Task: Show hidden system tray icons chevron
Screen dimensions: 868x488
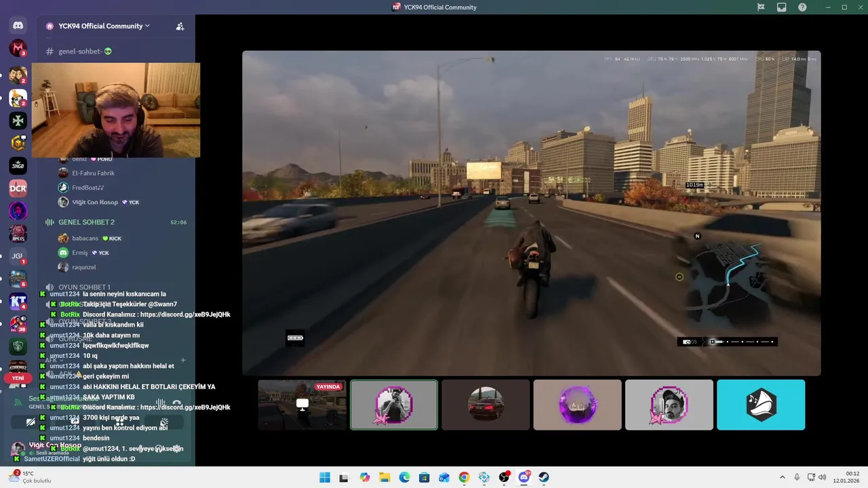Action: (x=783, y=477)
